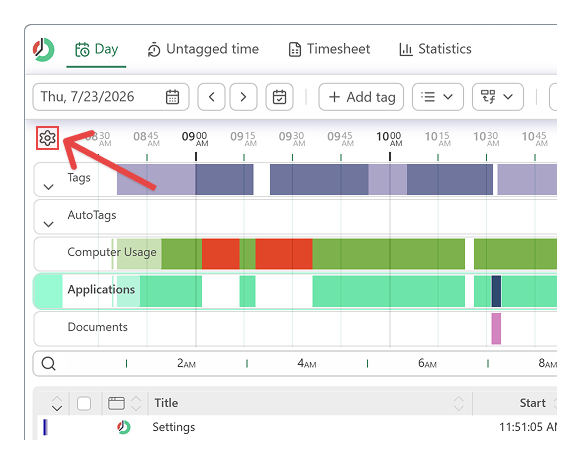The height and width of the screenshot is (464, 581).
Task: Open the Statistics tab
Action: point(435,49)
